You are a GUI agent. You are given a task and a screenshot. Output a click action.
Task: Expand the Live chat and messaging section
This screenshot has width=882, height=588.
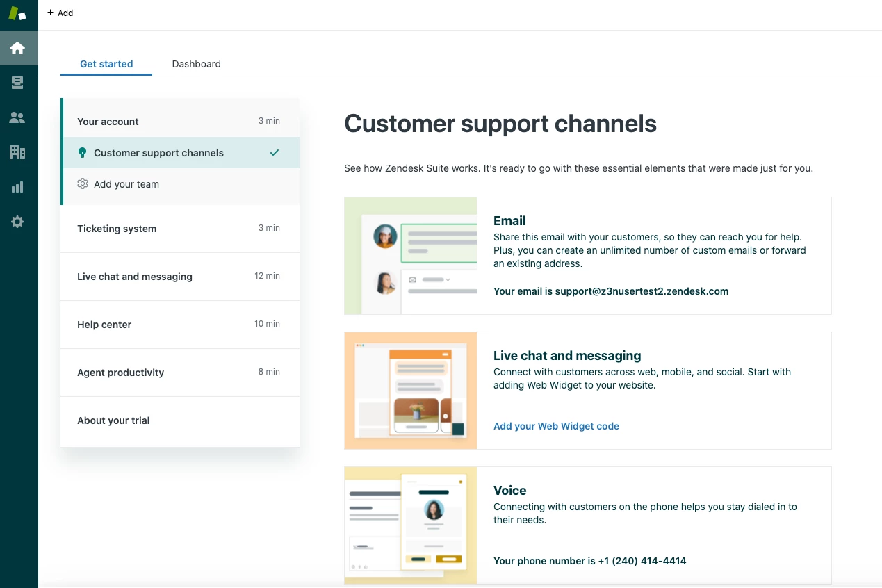point(180,277)
